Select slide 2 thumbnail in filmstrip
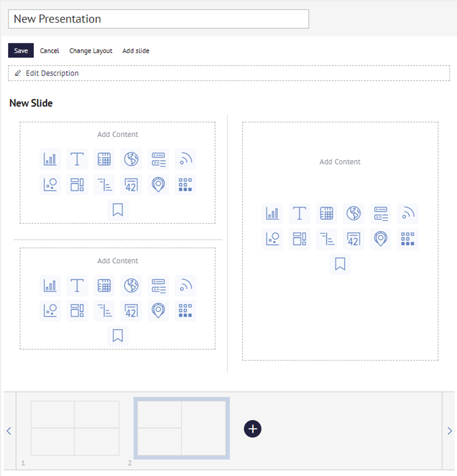 pyautogui.click(x=182, y=428)
